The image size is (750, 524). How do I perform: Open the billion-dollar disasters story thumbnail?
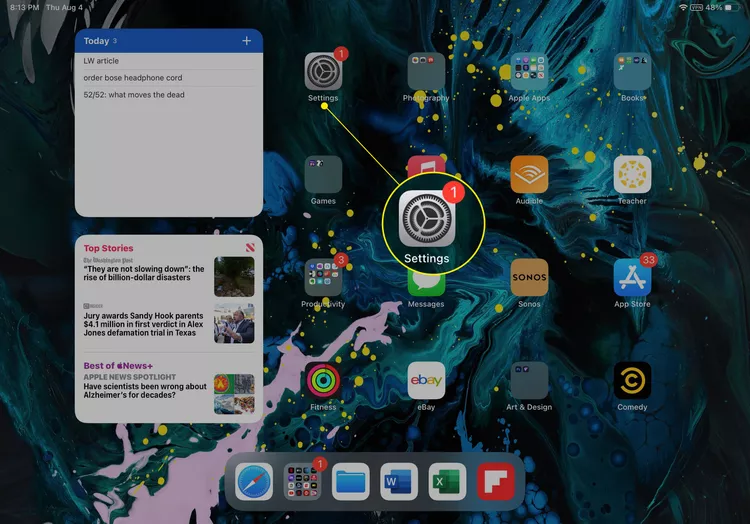click(234, 277)
